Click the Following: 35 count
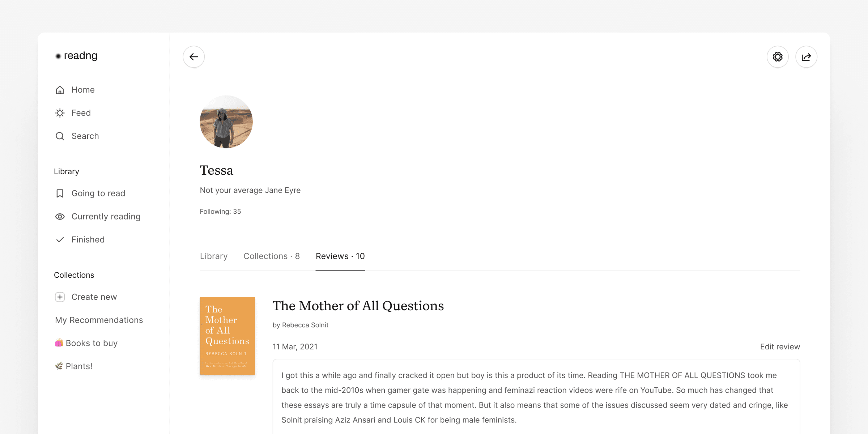This screenshot has height=434, width=868. coord(220,212)
